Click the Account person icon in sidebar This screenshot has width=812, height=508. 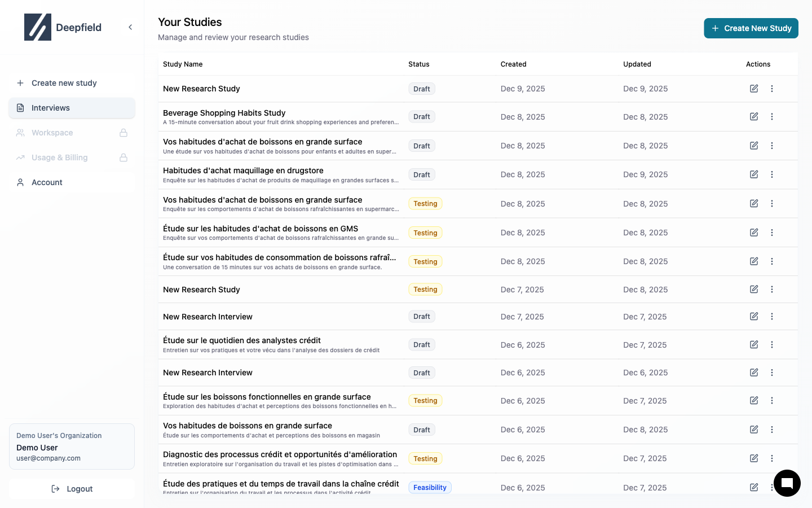pos(20,182)
